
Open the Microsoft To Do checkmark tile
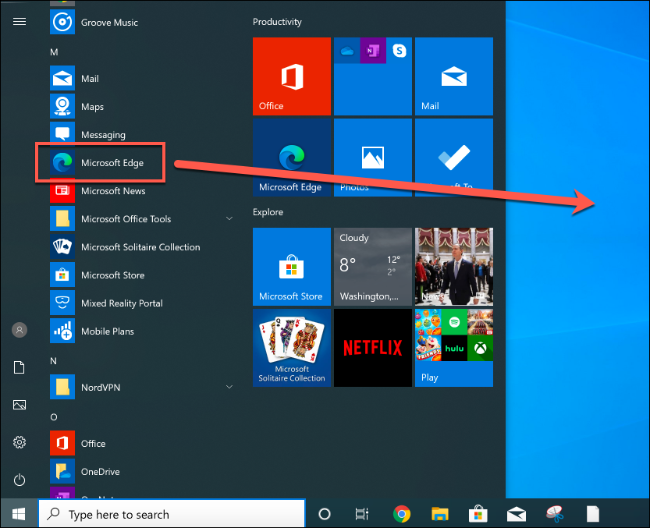tap(454, 157)
